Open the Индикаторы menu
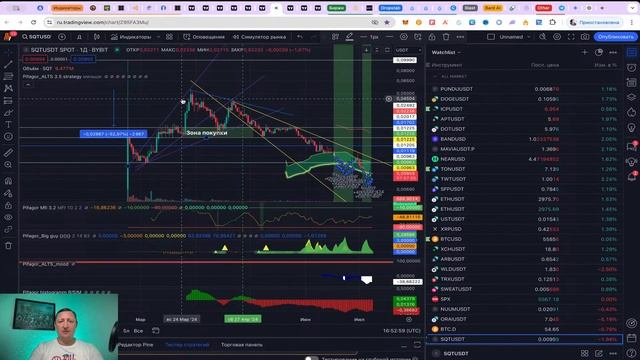This screenshot has height=360, width=640. (131, 37)
